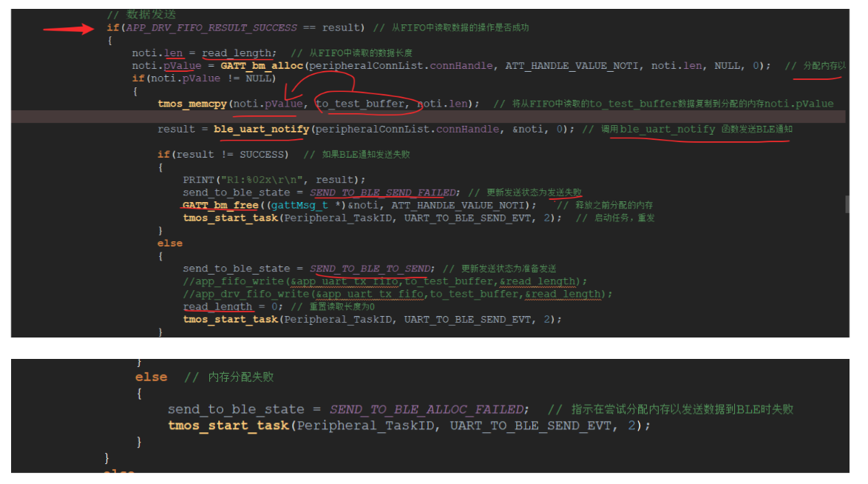Click the comment '从FIFO中读取数据的操作是否成功'
The height and width of the screenshot is (484, 868).
[x=460, y=27]
